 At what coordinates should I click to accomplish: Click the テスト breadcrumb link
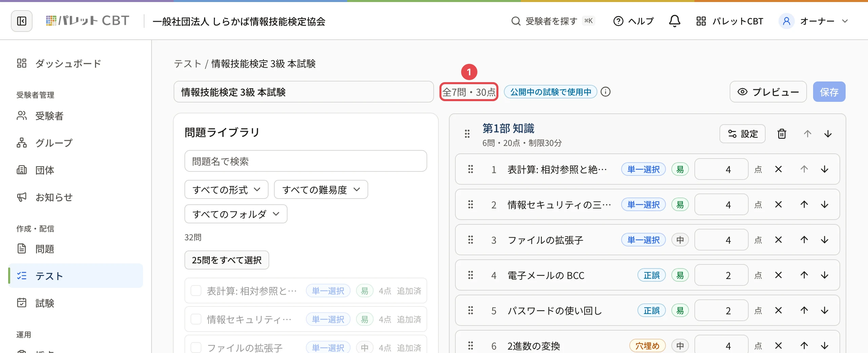coord(188,63)
